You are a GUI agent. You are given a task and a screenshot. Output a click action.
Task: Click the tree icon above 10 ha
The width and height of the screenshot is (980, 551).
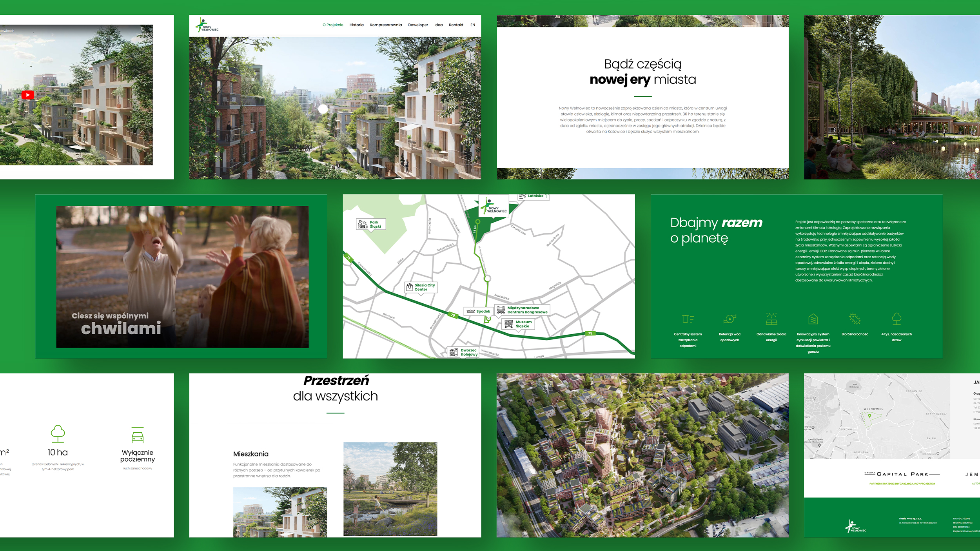click(x=58, y=433)
